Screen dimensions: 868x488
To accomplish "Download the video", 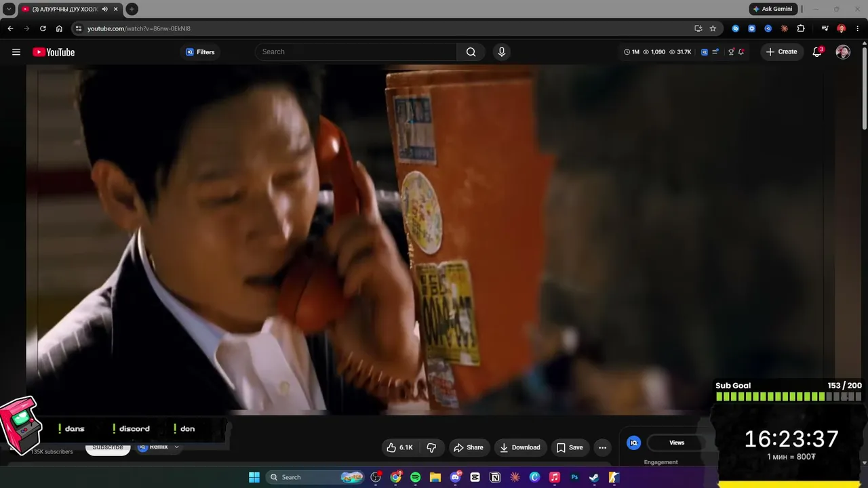I will click(x=520, y=447).
